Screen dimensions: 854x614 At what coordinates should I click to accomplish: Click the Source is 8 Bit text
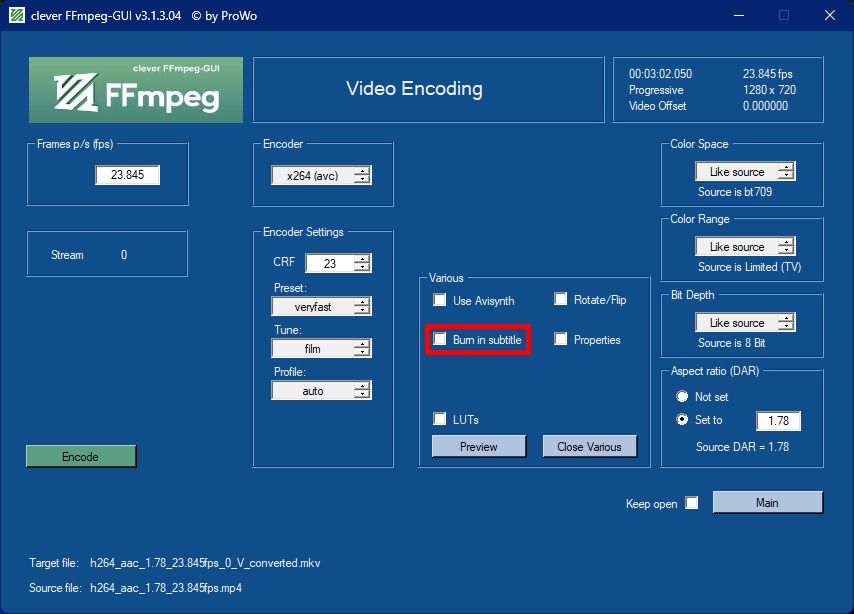[x=731, y=343]
